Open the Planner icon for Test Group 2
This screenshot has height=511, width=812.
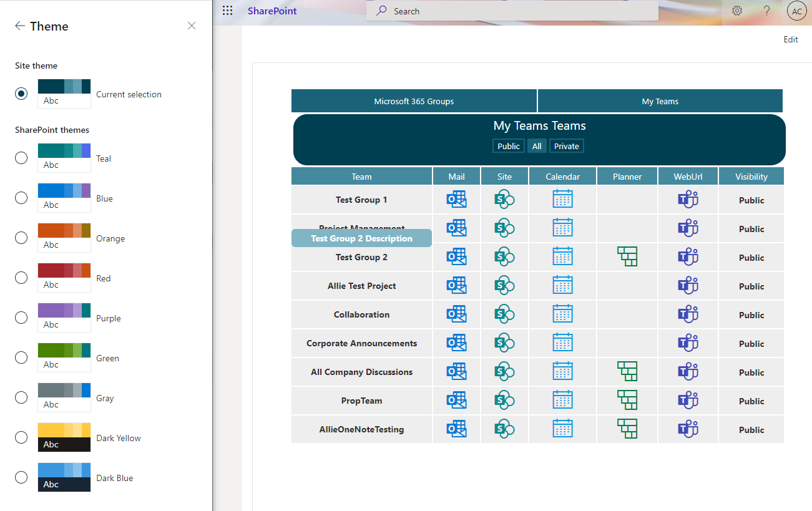[x=627, y=257]
